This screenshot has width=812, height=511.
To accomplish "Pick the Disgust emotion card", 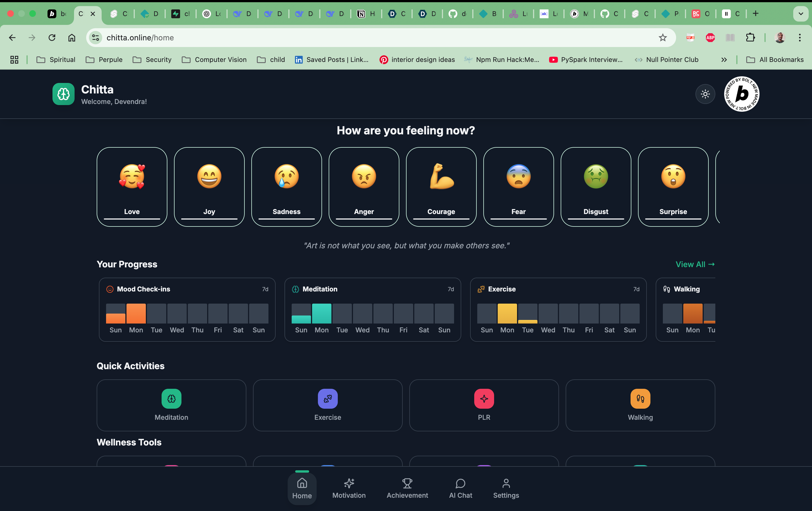I will pos(595,187).
